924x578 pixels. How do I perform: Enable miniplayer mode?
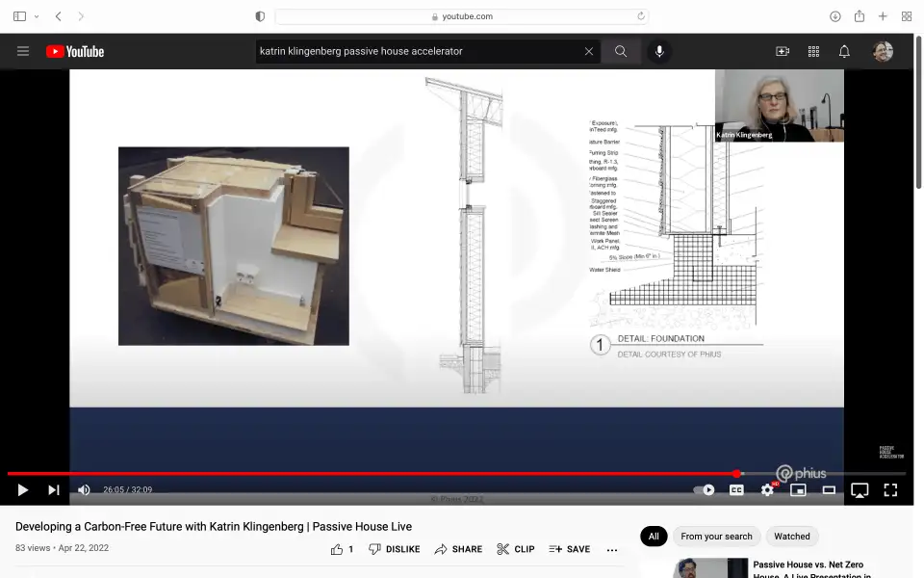(x=798, y=490)
